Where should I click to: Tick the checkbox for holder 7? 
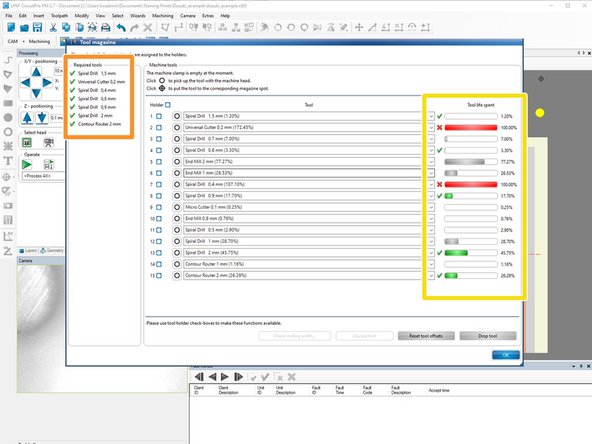(159, 185)
